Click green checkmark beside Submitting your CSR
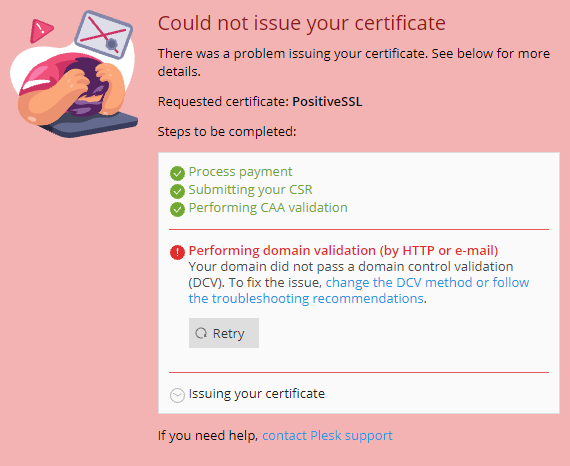Image resolution: width=570 pixels, height=466 pixels. coord(177,191)
